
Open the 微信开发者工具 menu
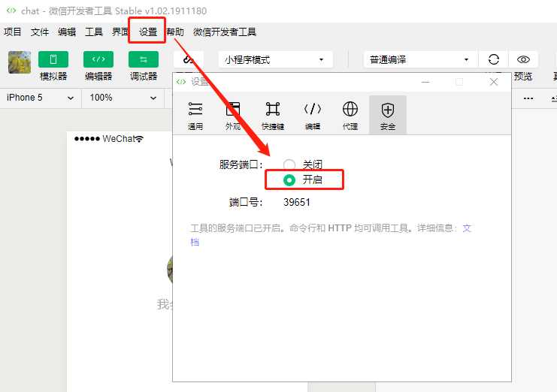pyautogui.click(x=225, y=32)
